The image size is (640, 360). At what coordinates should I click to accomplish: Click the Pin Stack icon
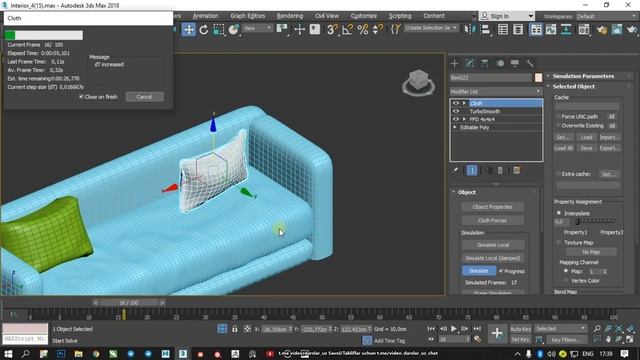455,170
